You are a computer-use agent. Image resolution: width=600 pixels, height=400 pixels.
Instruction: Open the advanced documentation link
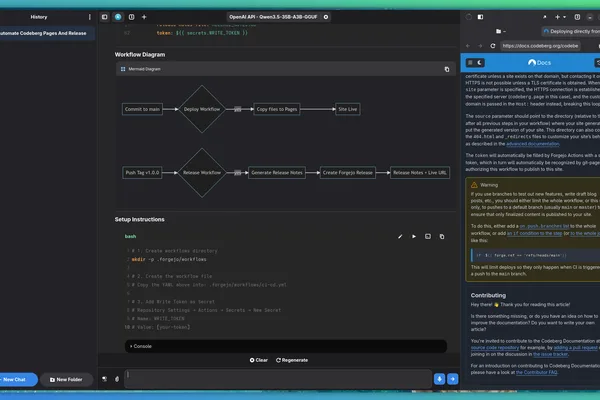[x=533, y=144]
